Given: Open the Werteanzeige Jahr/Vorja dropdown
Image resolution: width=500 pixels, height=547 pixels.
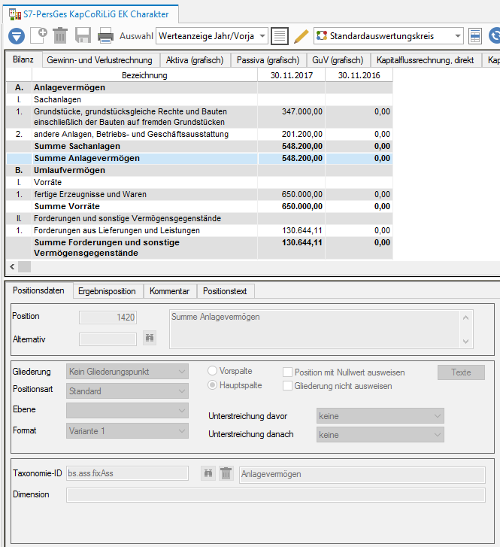Looking at the screenshot, I should pos(212,36).
